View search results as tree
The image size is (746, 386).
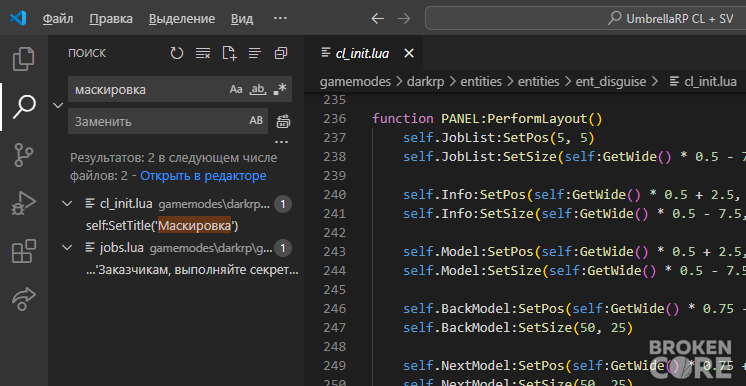(255, 53)
